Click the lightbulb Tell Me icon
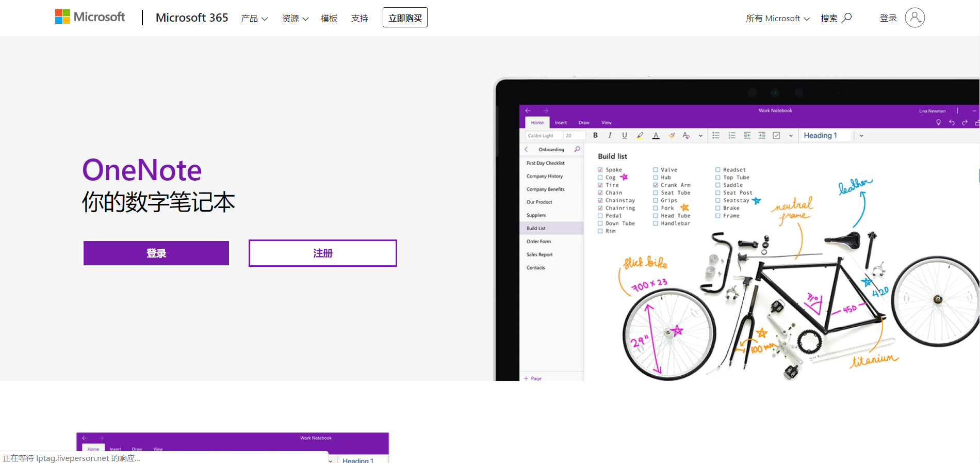 (x=938, y=122)
